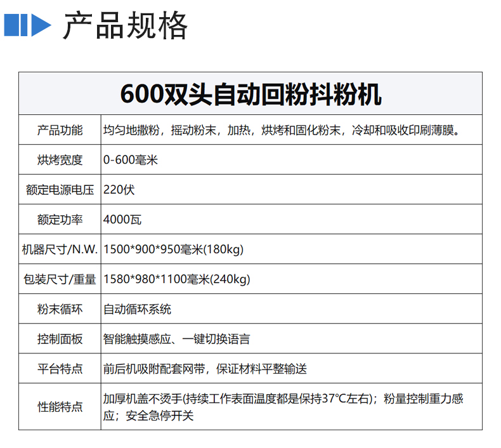This screenshot has width=501, height=448.
Task: Click the 智能触摸感应、一键切换语言 text
Action: click(x=177, y=339)
